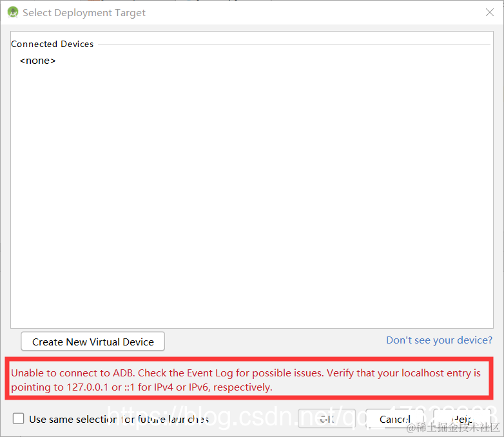Screen dimensions: 504x437
Task: Open the Don't see your device? link
Action: coord(439,340)
